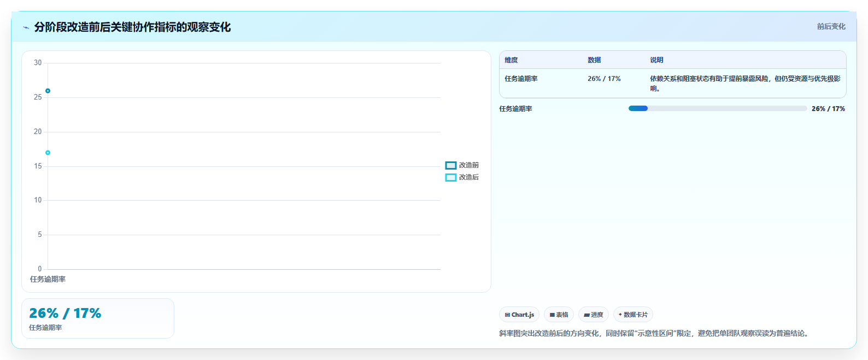Click the 改造前 legend color box
Image resolution: width=868 pixels, height=360 pixels.
pyautogui.click(x=451, y=165)
